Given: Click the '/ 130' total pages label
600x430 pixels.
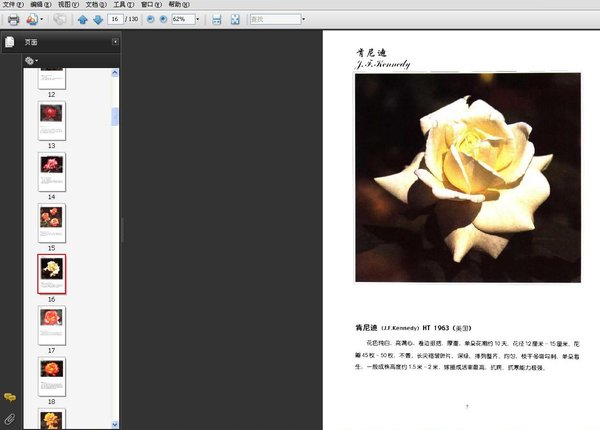Looking at the screenshot, I should [x=132, y=19].
